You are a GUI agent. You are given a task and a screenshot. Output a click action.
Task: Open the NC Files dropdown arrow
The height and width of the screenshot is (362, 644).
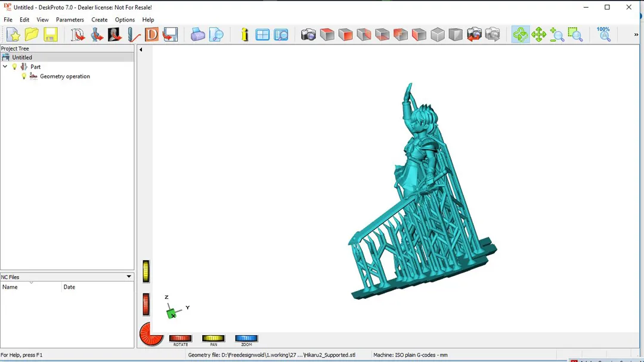[129, 277]
